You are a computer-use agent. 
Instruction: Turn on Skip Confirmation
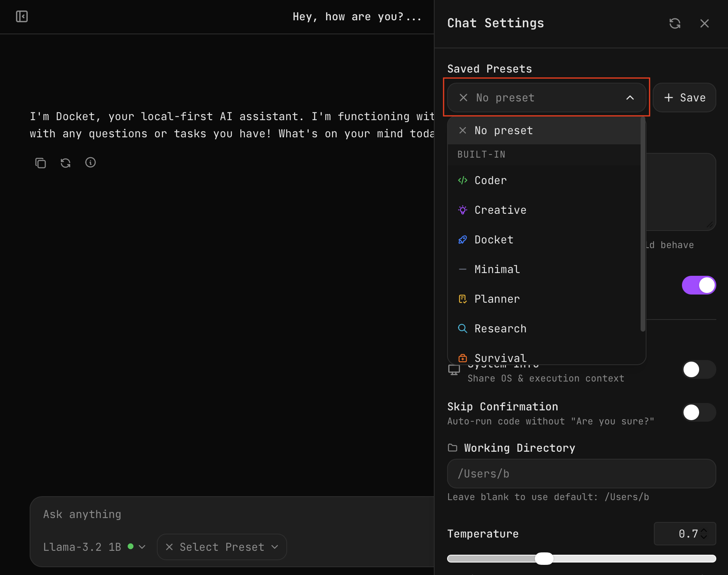(x=698, y=412)
